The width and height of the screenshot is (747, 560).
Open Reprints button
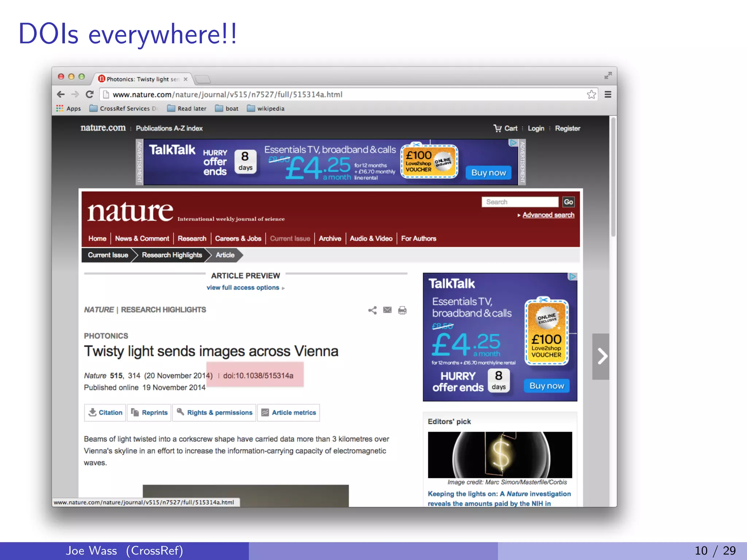[x=149, y=413]
